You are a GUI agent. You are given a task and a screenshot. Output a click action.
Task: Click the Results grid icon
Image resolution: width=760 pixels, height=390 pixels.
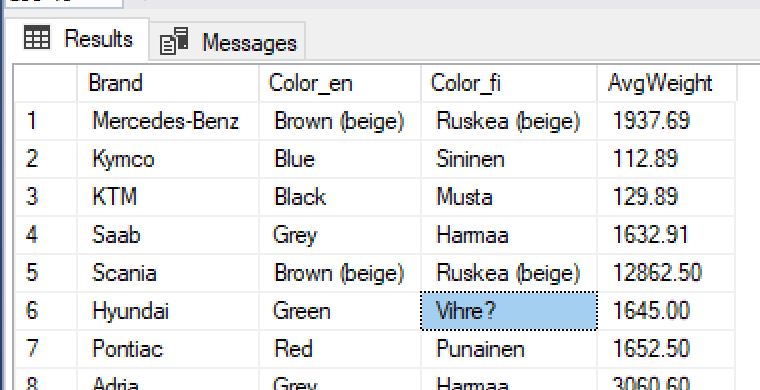pyautogui.click(x=37, y=37)
